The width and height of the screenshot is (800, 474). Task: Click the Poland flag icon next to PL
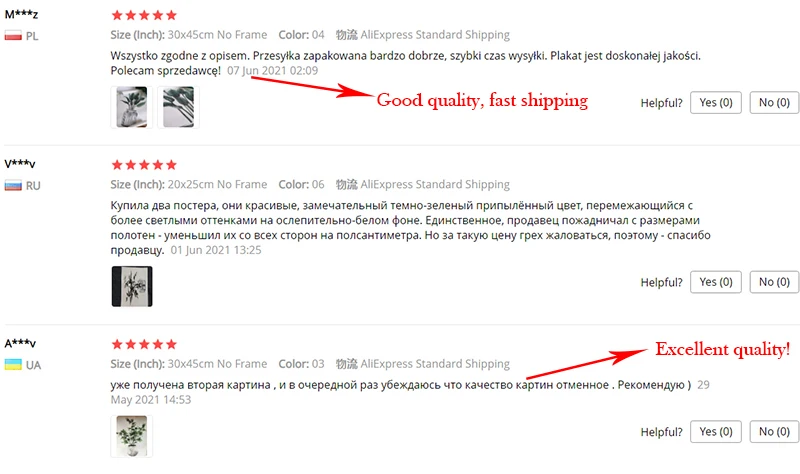13,36
